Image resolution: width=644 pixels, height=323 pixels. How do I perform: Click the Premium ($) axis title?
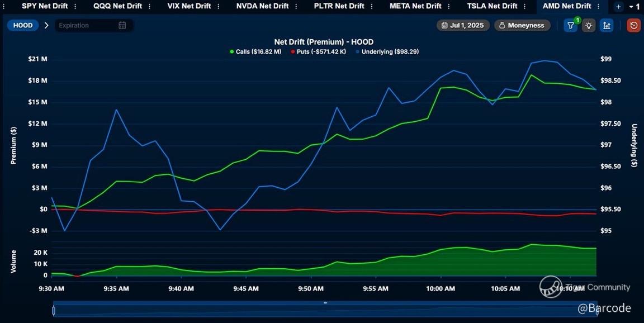tap(13, 145)
